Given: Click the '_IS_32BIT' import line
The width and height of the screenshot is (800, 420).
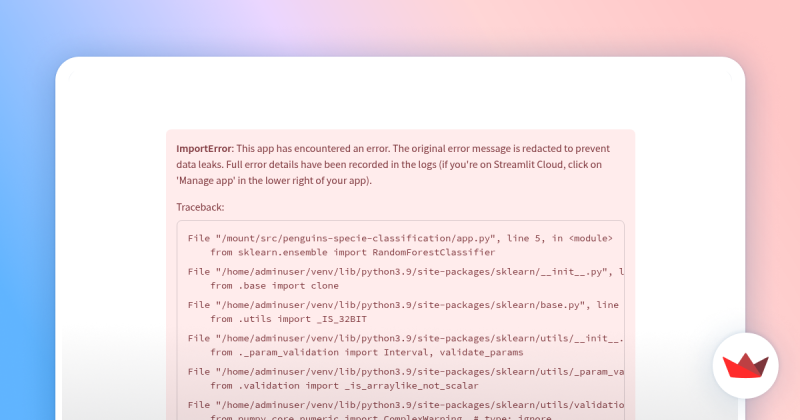Looking at the screenshot, I should [288, 319].
